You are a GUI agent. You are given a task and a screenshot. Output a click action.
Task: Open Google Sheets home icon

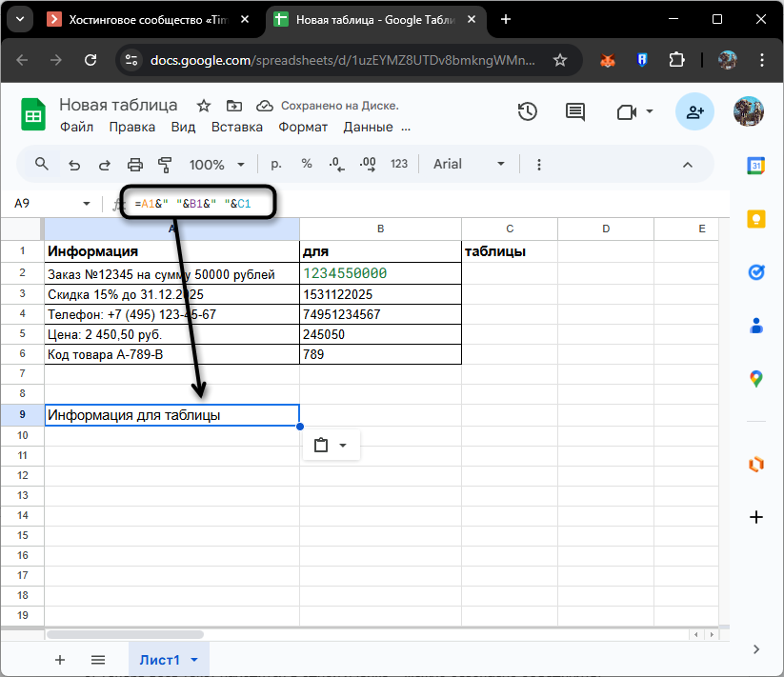click(x=33, y=115)
